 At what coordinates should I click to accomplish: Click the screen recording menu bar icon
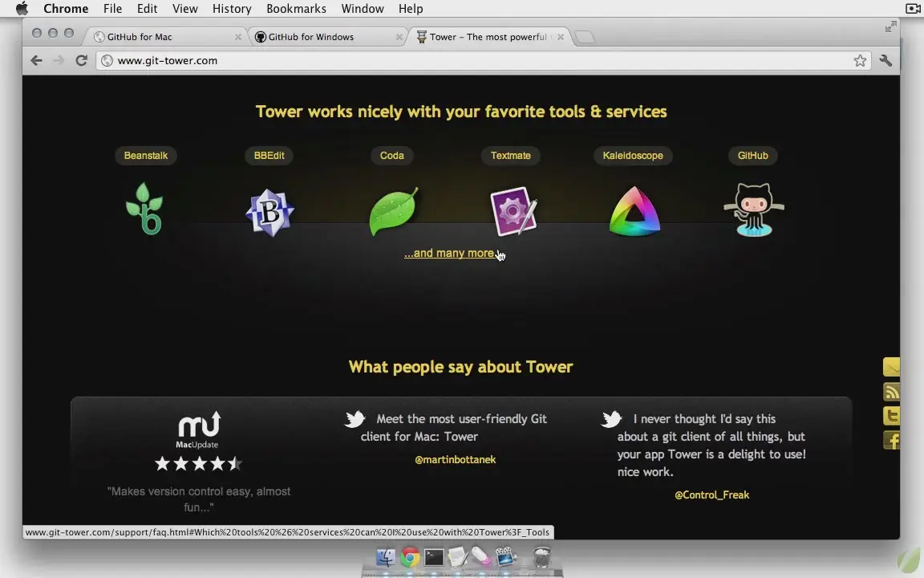(914, 8)
